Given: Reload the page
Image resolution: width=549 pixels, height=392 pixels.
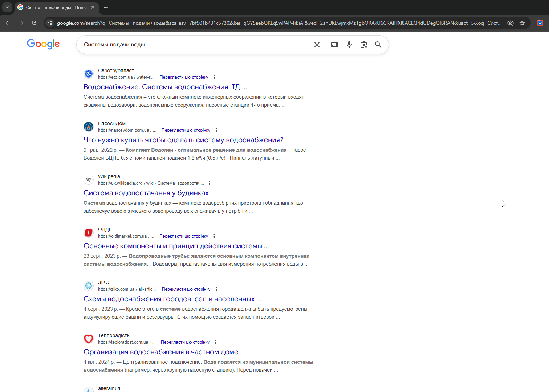Looking at the screenshot, I should coord(34,23).
